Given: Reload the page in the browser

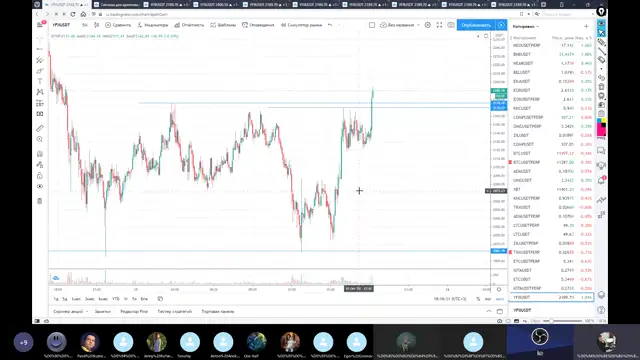Looking at the screenshot, I should [x=73, y=14].
